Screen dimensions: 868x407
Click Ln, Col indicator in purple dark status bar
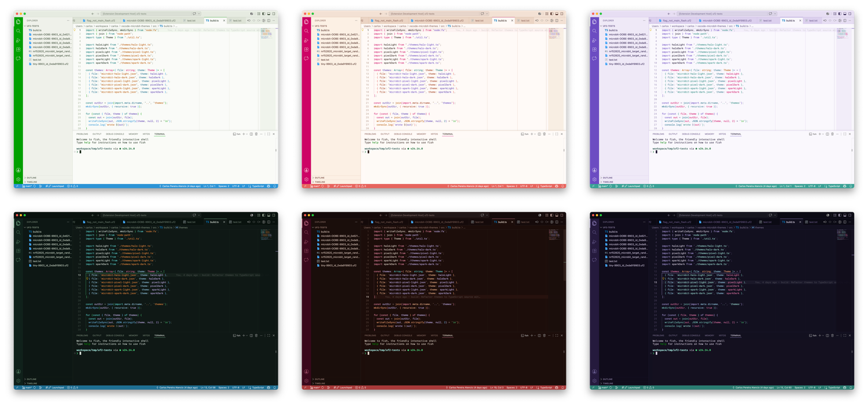point(784,387)
